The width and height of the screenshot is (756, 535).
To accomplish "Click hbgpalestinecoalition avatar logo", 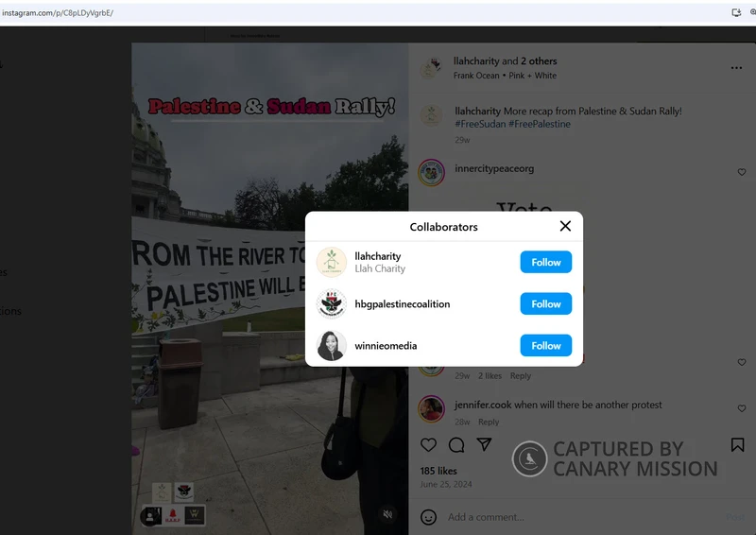I will click(x=332, y=304).
